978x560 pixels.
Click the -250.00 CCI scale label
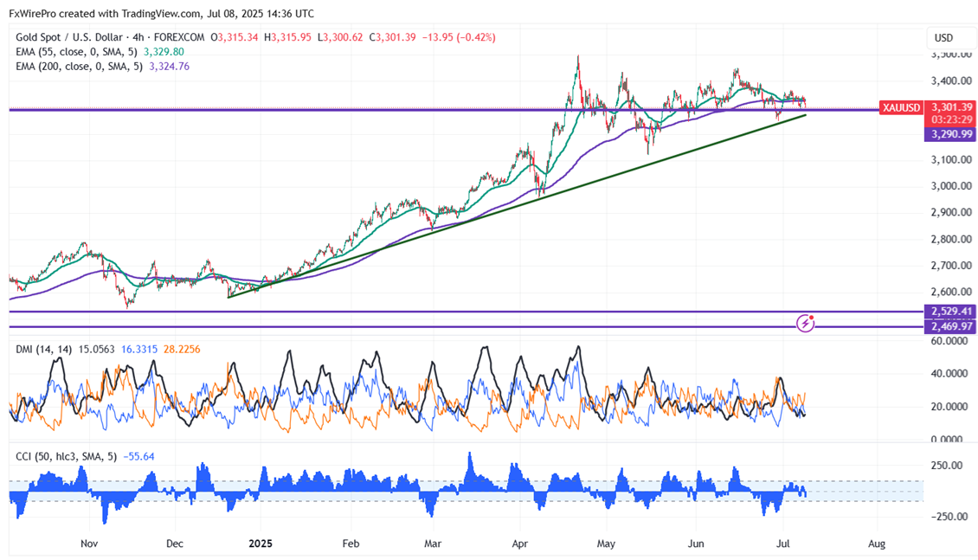click(x=951, y=517)
